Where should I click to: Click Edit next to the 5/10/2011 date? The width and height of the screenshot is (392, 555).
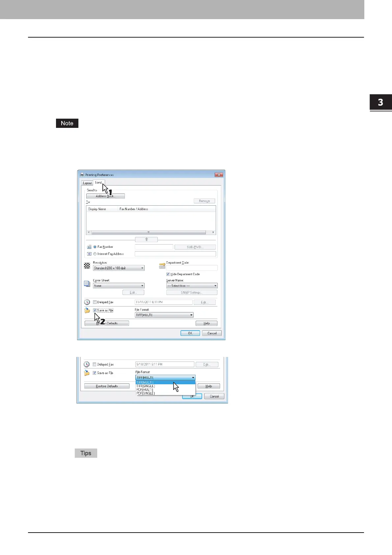207,365
